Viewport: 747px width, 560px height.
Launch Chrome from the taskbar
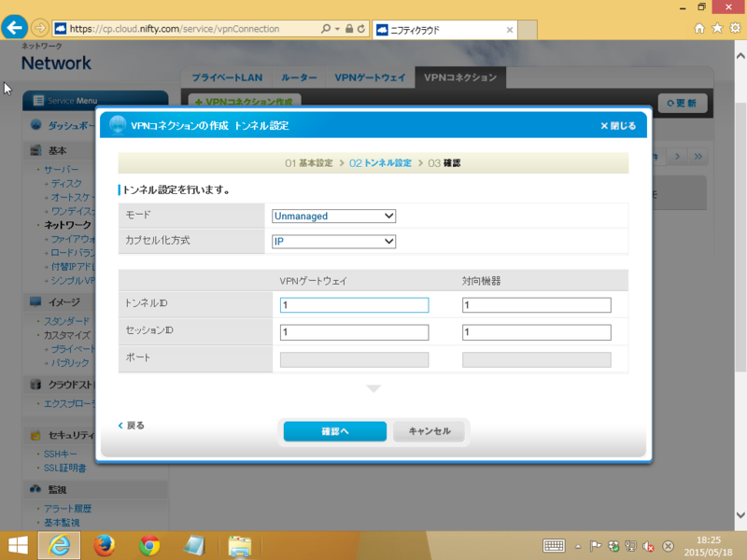[x=149, y=546]
